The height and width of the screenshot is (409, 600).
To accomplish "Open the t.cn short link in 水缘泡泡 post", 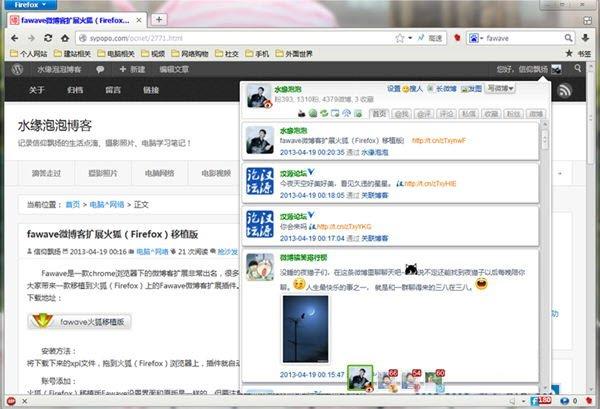I will [x=439, y=140].
